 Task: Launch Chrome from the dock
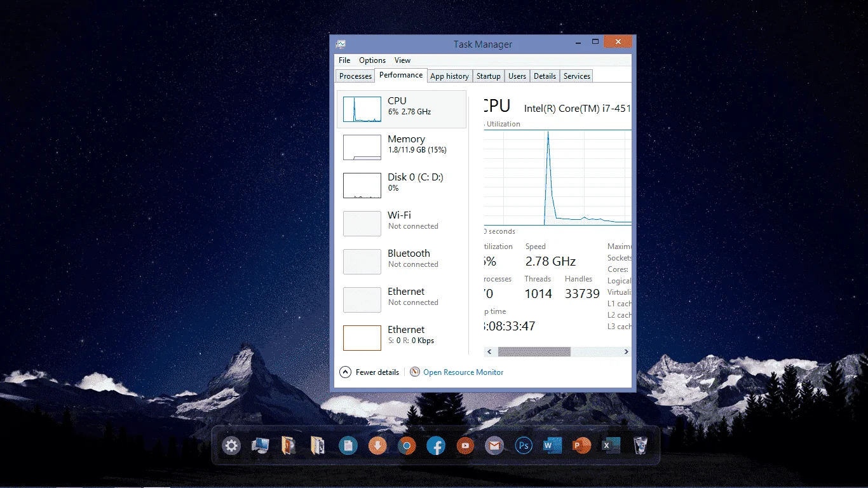(x=407, y=445)
